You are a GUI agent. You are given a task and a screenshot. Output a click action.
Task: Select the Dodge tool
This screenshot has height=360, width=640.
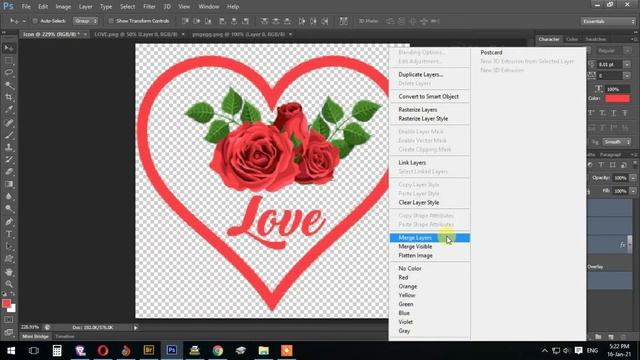click(x=9, y=209)
